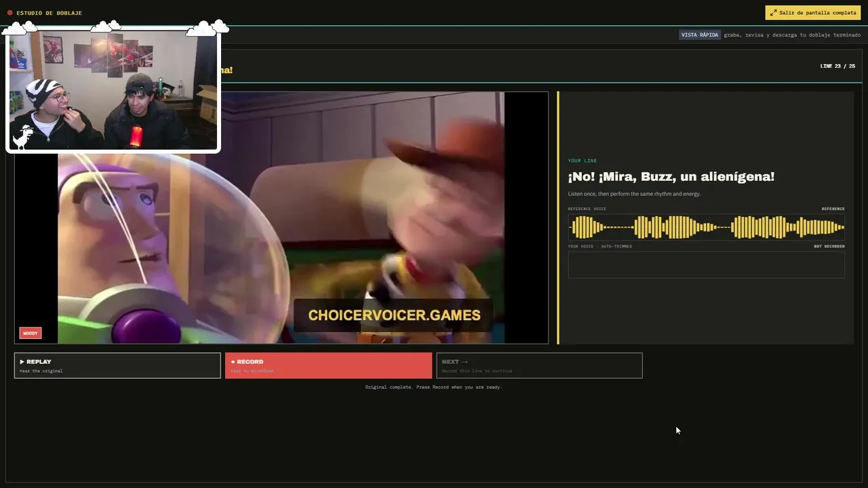Click the Salir de pantalla completa button
The image size is (868, 488).
click(813, 13)
